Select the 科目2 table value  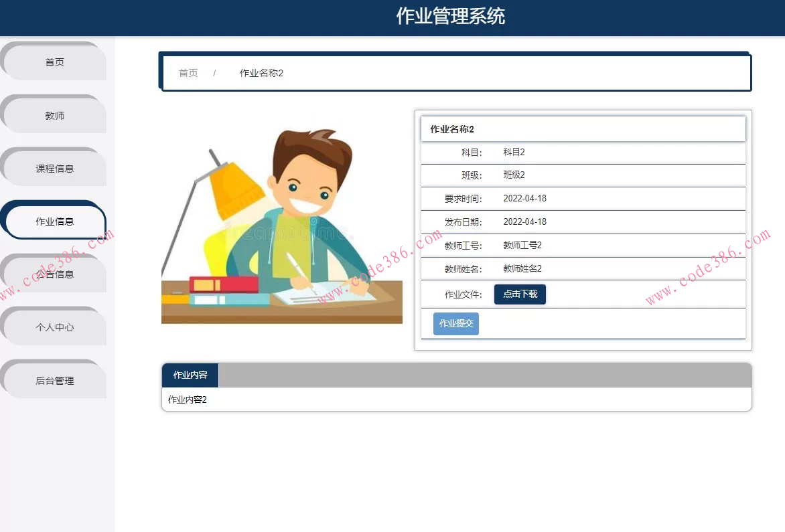[514, 152]
